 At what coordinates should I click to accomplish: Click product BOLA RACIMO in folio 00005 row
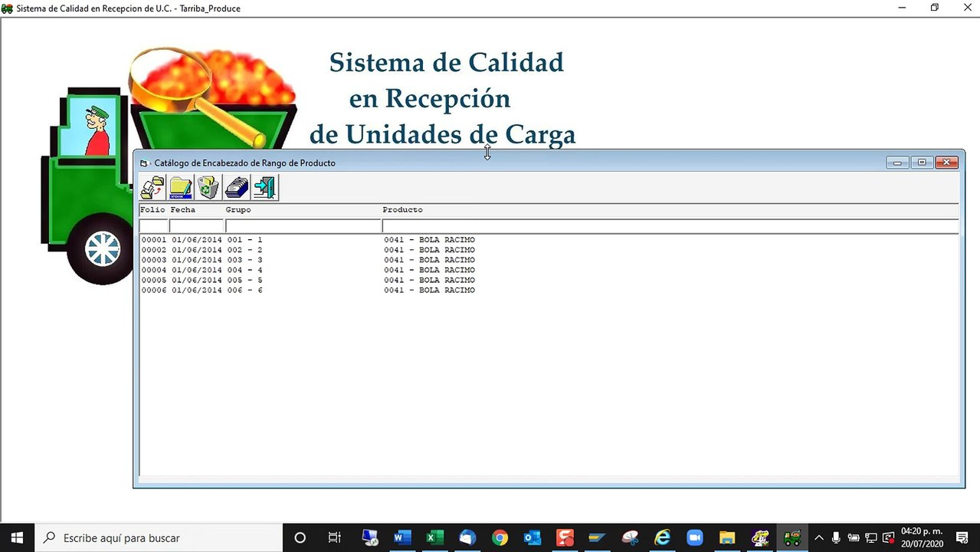(x=429, y=280)
